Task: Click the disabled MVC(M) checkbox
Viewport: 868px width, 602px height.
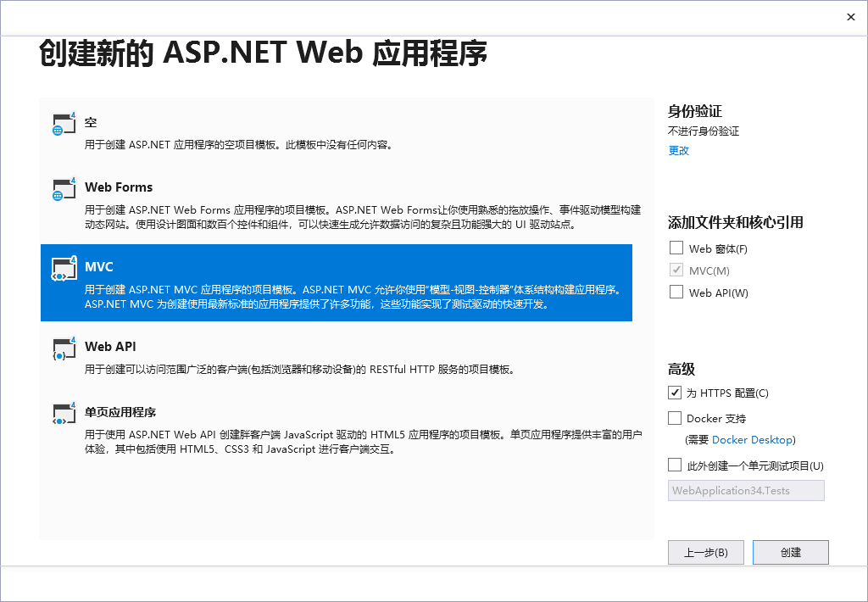Action: coord(676,270)
